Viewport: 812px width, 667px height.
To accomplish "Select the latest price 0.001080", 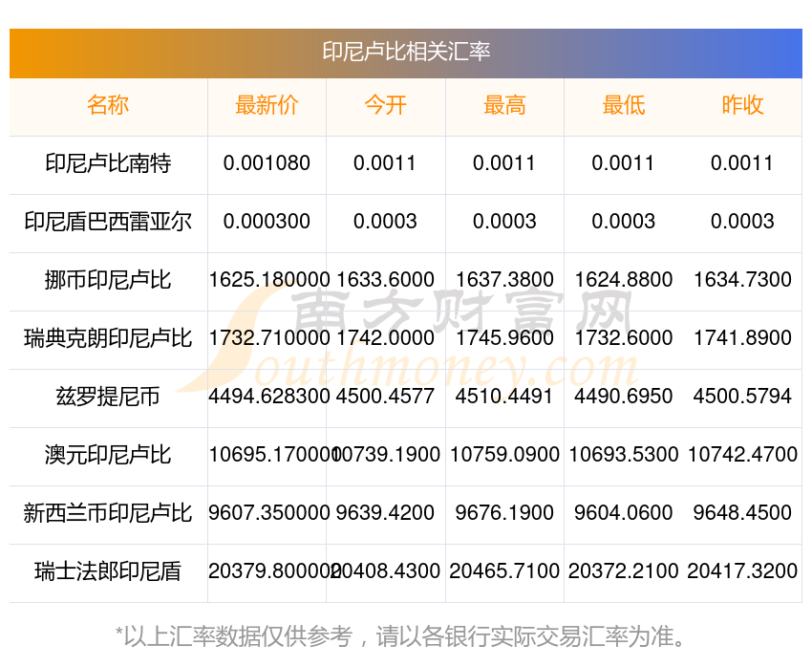I will 267,163.
